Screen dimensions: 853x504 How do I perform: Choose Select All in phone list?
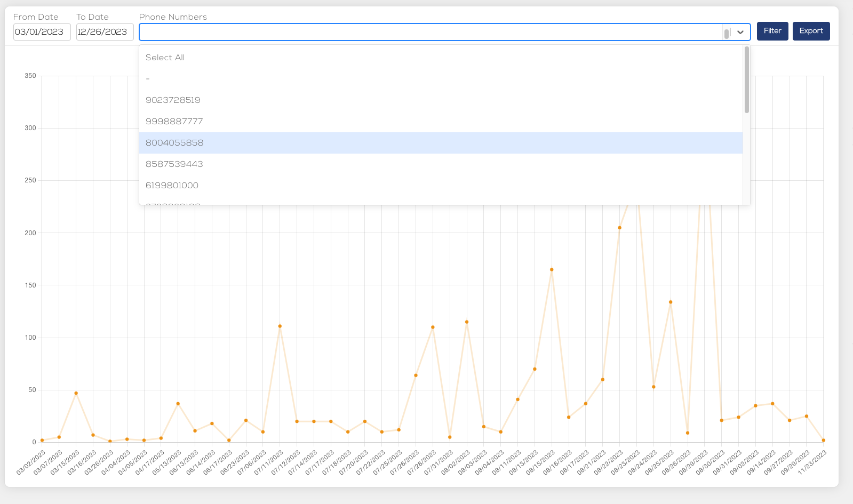click(165, 58)
